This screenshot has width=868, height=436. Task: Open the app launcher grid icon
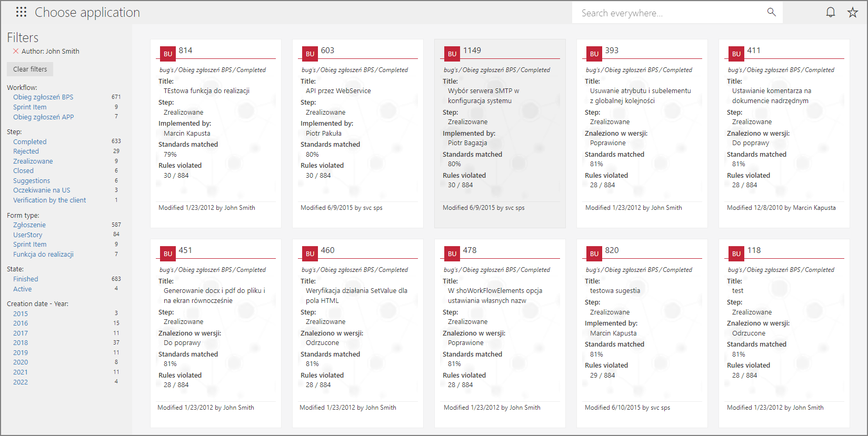21,12
